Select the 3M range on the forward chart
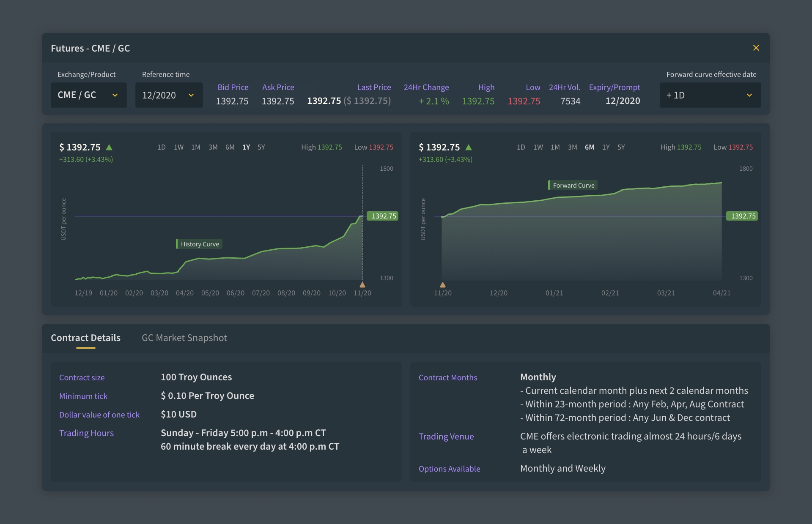Image resolution: width=812 pixels, height=524 pixels. click(572, 147)
